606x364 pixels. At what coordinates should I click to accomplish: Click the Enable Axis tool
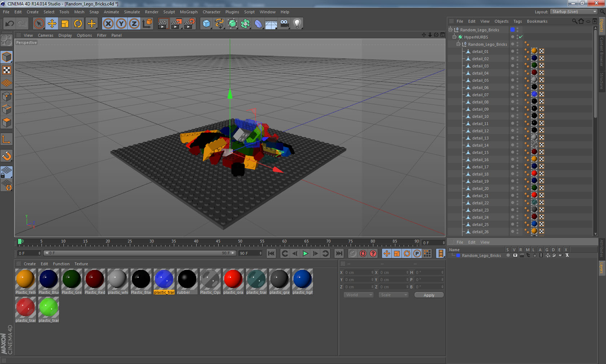click(6, 139)
